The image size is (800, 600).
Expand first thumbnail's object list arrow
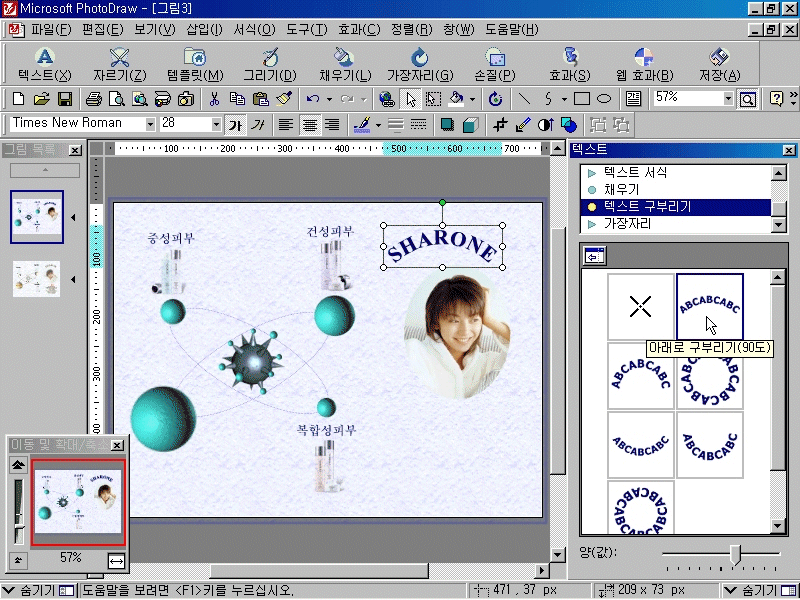coord(73,218)
